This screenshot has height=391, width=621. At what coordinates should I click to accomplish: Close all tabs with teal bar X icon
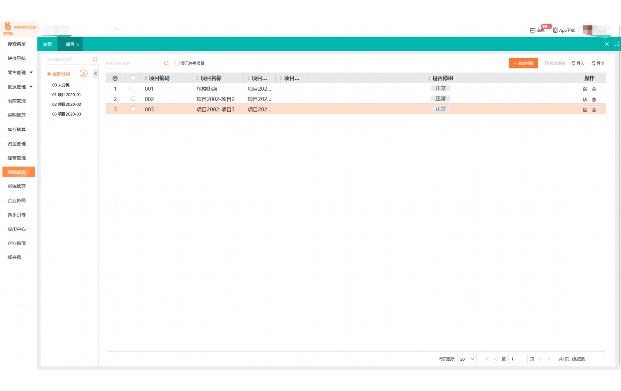tap(607, 44)
